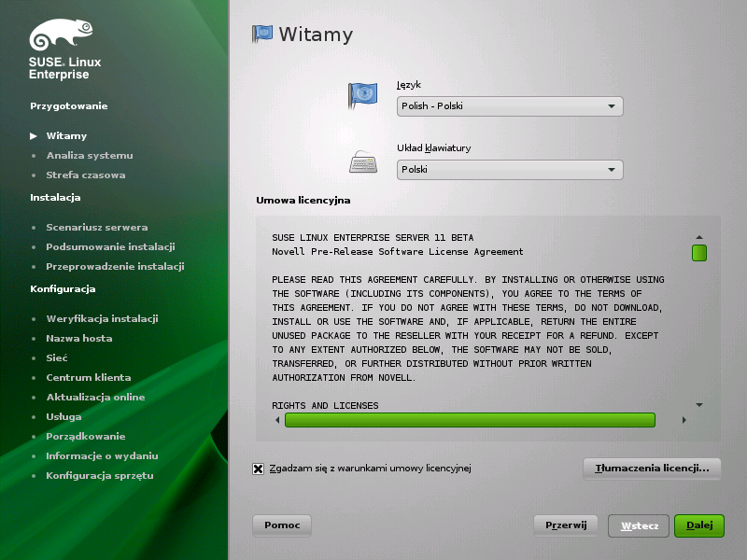Click the keyboard icon next to Układ klawiatury
This screenshot has height=560, width=747.
[x=363, y=162]
